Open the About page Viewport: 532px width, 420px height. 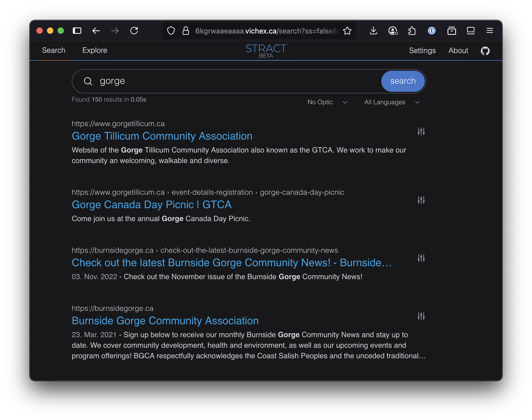tap(458, 50)
